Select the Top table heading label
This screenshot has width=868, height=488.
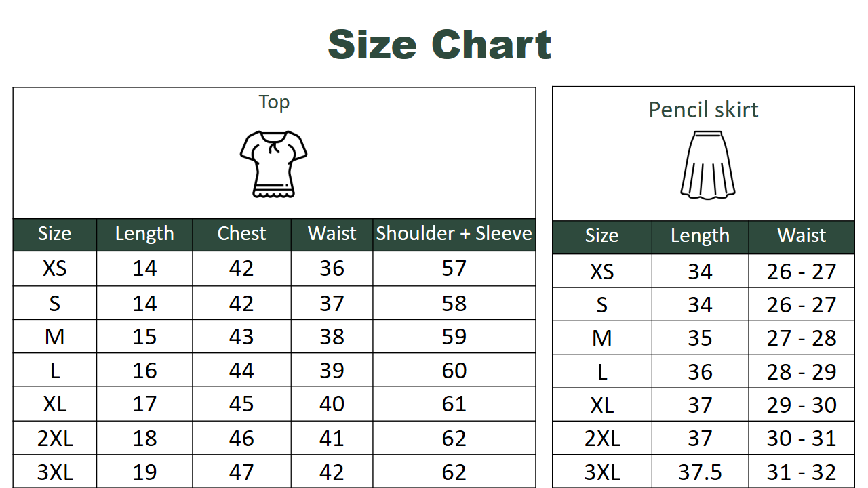click(x=274, y=102)
